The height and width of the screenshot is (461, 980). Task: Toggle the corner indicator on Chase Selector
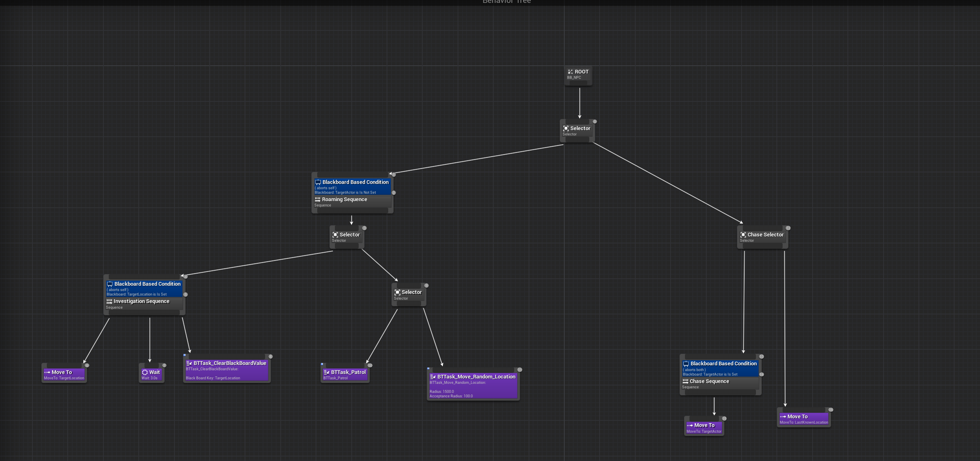tap(787, 228)
